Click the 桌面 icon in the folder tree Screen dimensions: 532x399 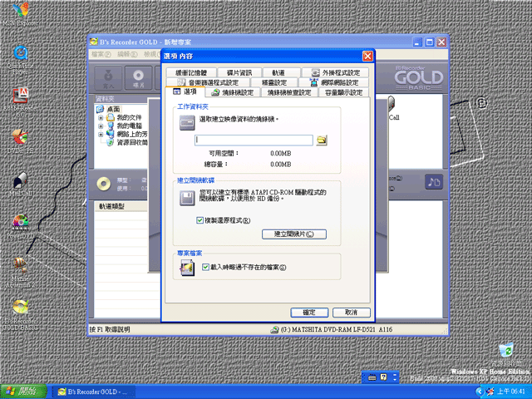100,109
